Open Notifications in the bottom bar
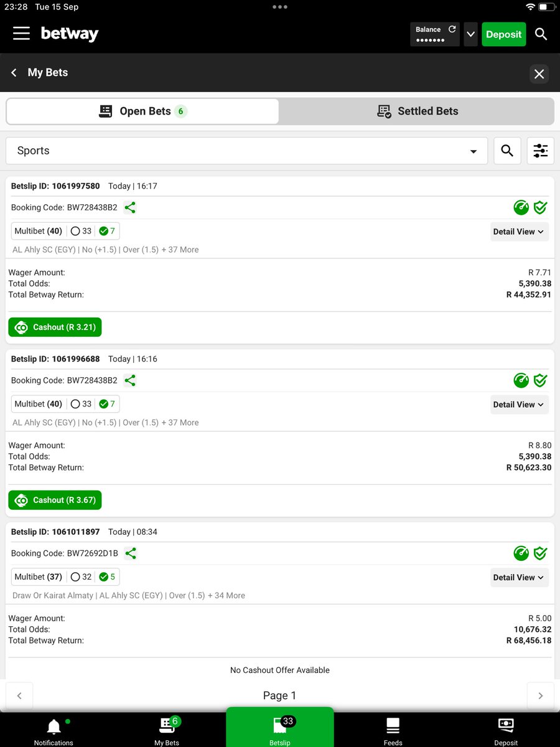Viewport: 560px width, 747px height. (x=54, y=731)
